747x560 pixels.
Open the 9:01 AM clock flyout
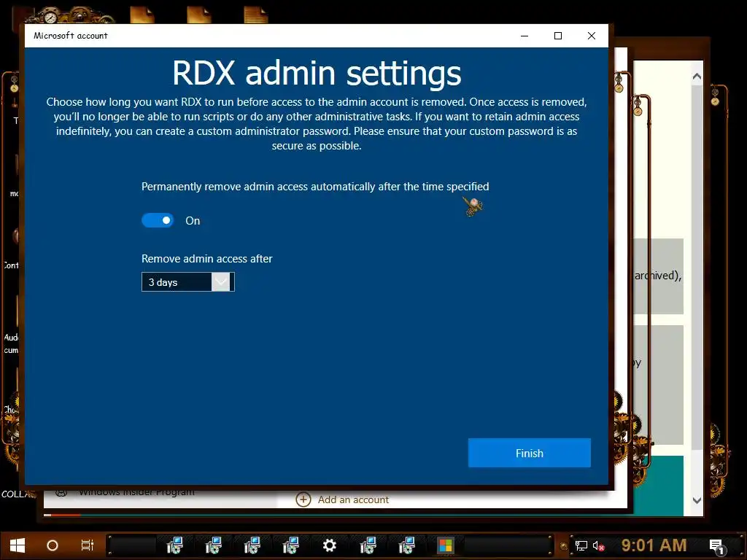pyautogui.click(x=654, y=545)
